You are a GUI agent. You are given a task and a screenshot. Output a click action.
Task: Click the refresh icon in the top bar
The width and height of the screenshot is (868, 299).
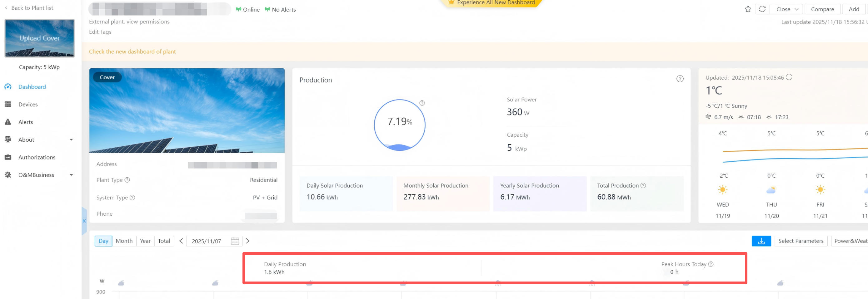[x=762, y=9]
